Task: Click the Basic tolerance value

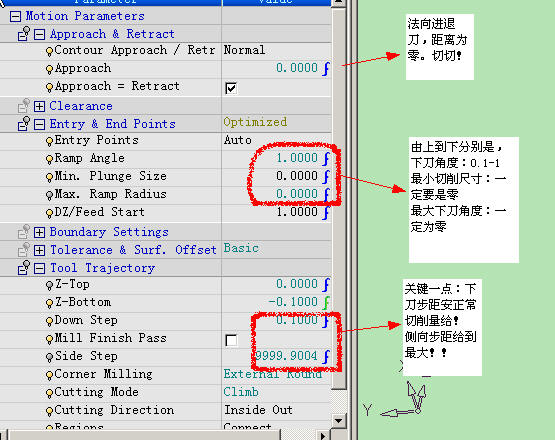Action: 241,248
